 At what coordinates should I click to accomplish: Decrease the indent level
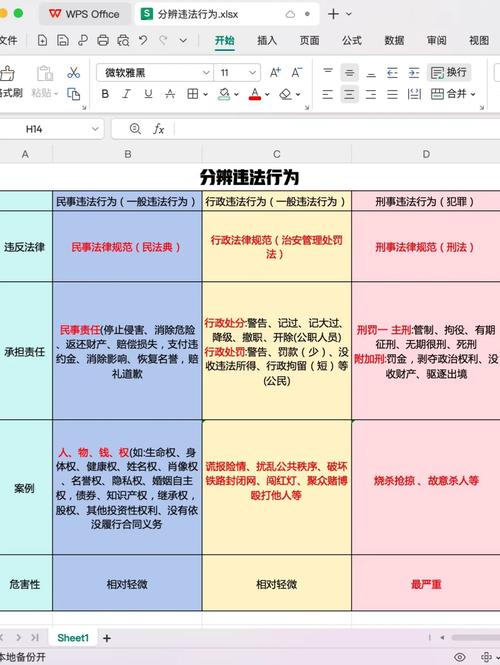pyautogui.click(x=392, y=73)
